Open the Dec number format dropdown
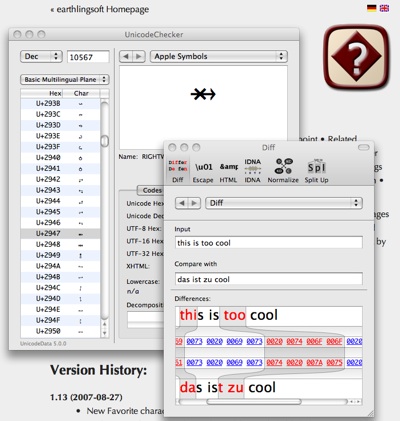 [x=41, y=56]
